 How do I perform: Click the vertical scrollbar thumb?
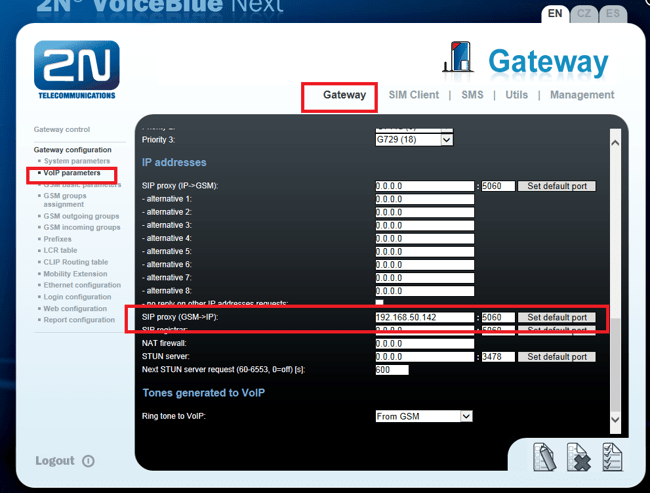point(616,363)
